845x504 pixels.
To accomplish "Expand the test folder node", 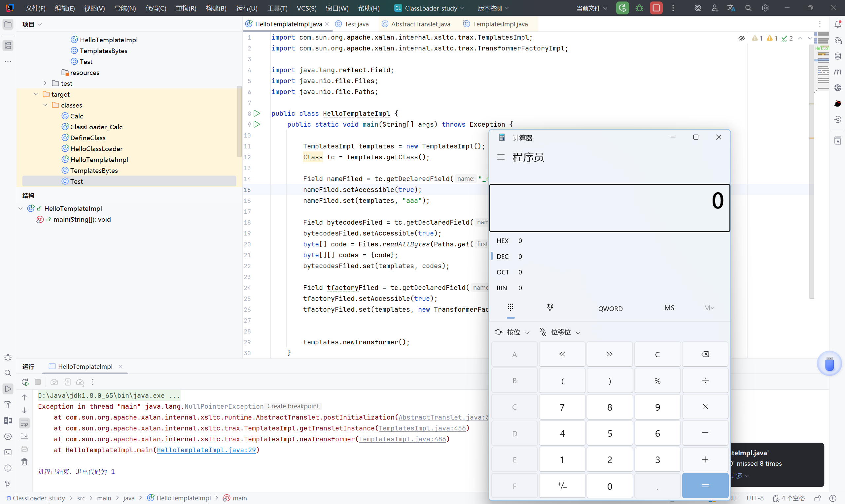I will 45,83.
